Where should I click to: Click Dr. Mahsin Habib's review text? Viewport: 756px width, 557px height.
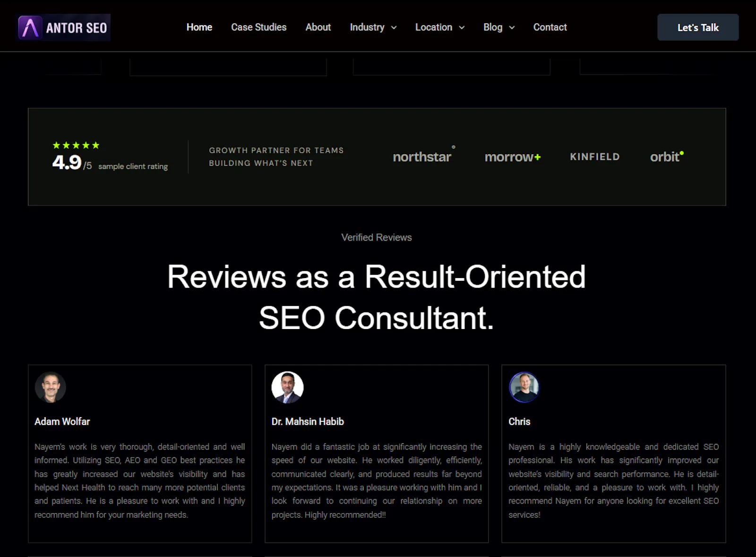tap(377, 480)
